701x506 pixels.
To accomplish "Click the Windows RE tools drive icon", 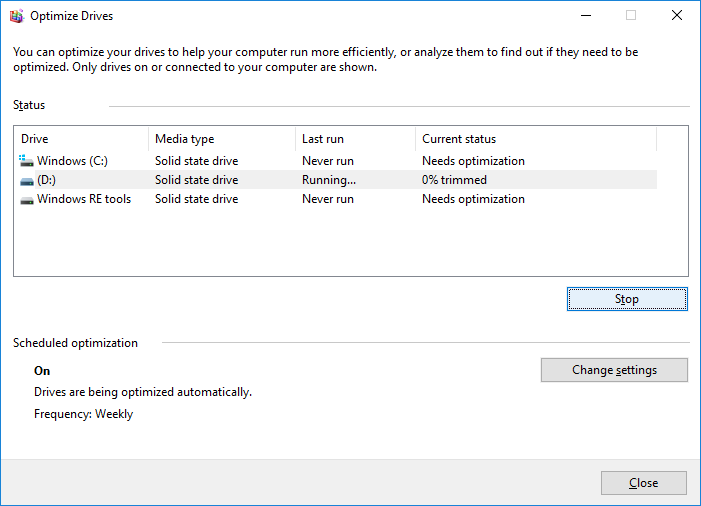I will pyautogui.click(x=26, y=199).
